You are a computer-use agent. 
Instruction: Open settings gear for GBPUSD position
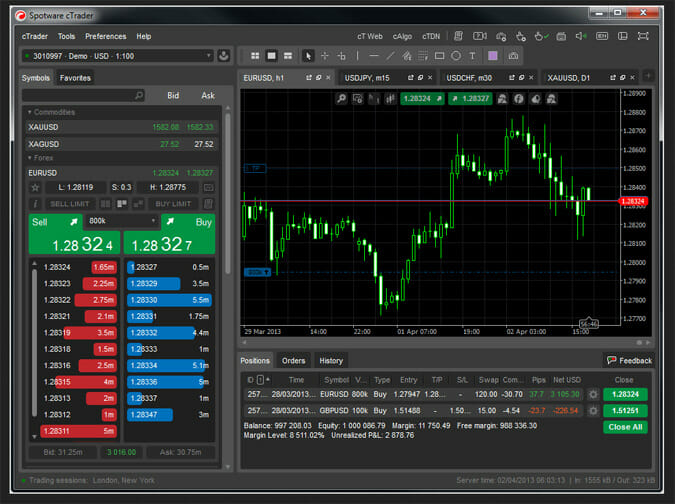593,411
